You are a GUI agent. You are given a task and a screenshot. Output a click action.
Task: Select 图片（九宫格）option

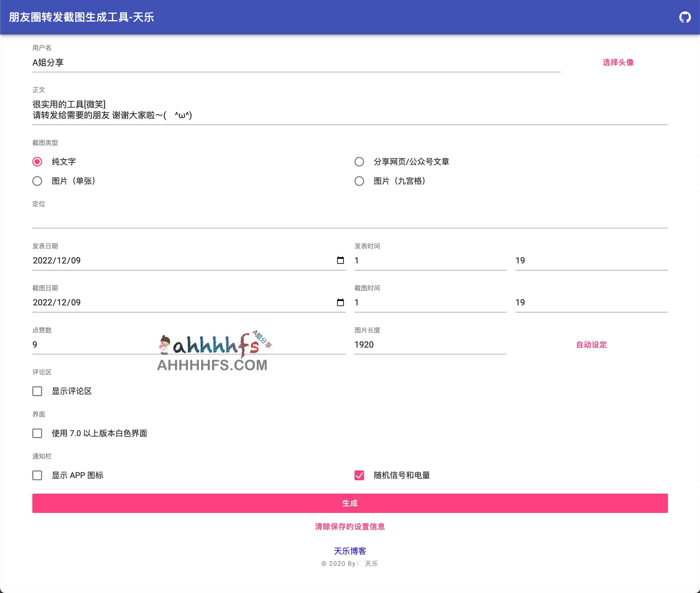(359, 181)
